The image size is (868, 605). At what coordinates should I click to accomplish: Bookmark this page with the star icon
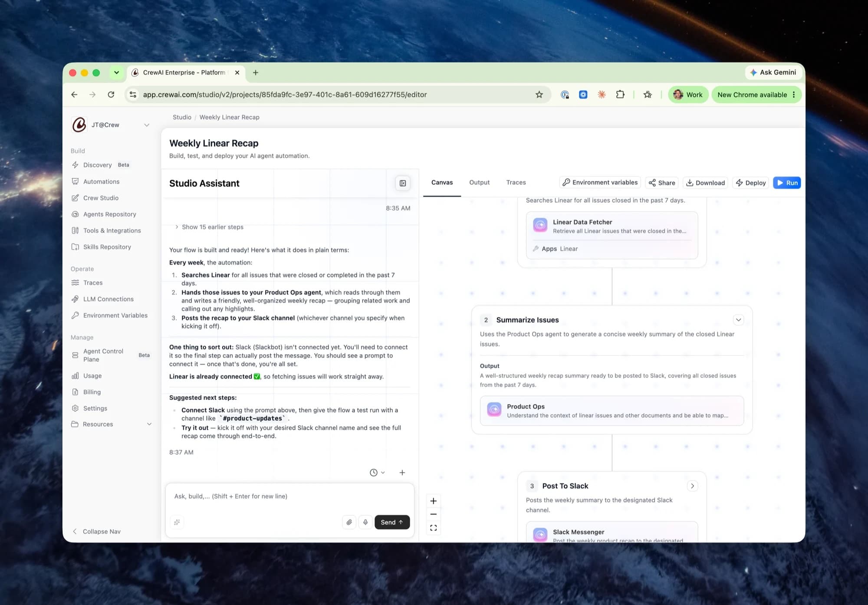[x=539, y=95]
